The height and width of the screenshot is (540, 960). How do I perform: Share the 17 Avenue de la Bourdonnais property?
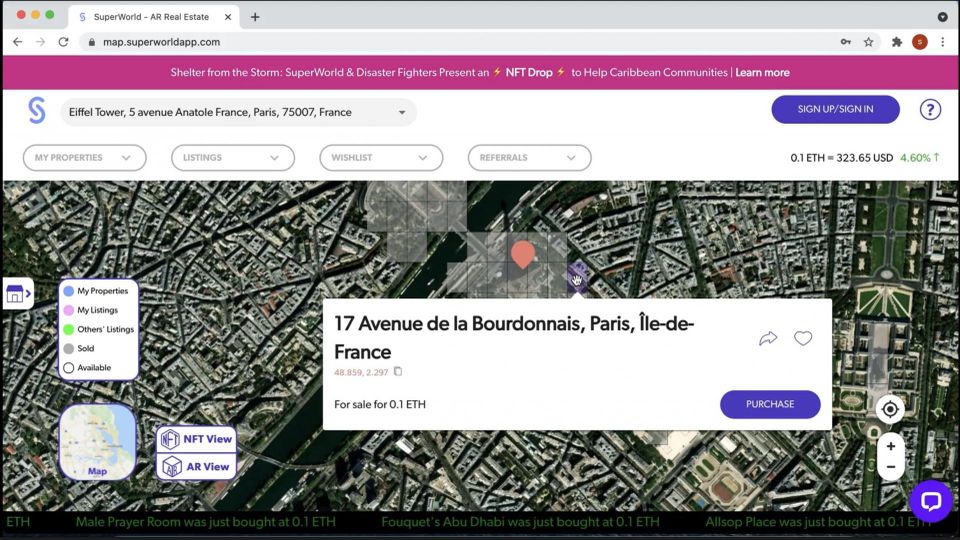pyautogui.click(x=768, y=338)
